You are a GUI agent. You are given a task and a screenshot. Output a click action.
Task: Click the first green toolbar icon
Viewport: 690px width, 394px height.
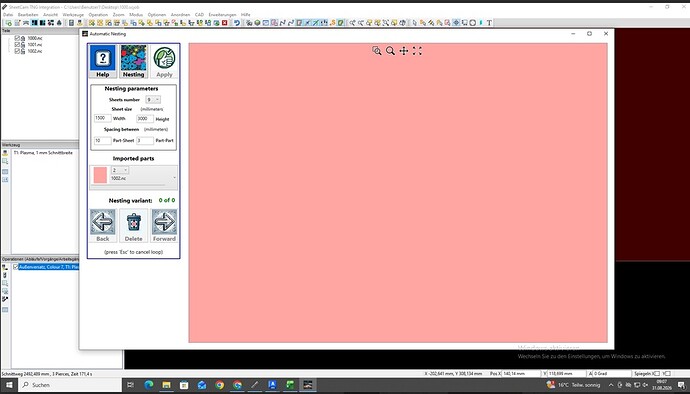click(8, 23)
